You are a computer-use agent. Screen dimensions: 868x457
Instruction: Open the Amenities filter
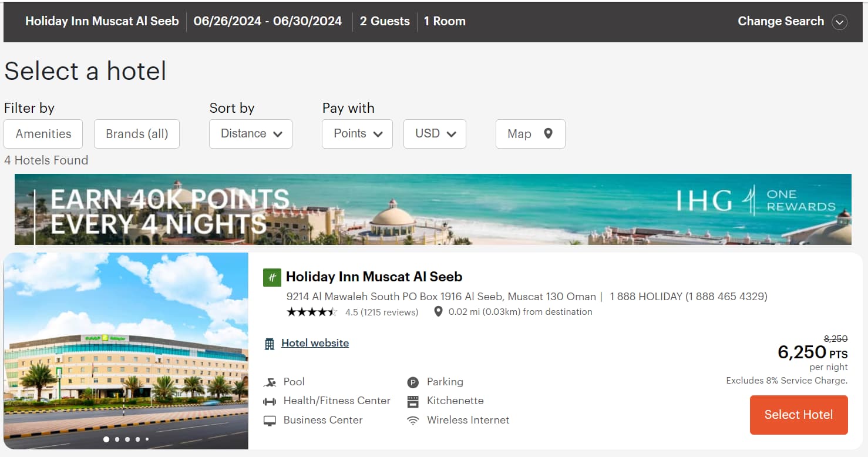point(43,134)
